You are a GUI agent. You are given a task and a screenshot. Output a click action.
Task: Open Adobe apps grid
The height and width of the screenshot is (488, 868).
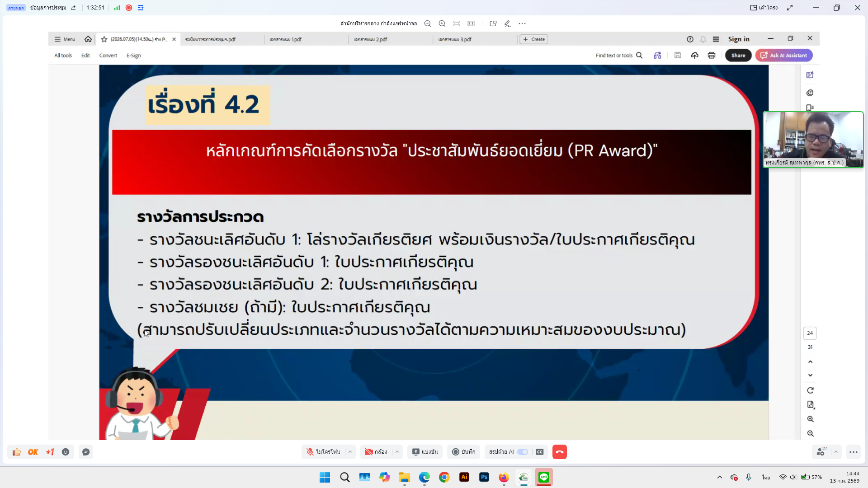coord(716,39)
